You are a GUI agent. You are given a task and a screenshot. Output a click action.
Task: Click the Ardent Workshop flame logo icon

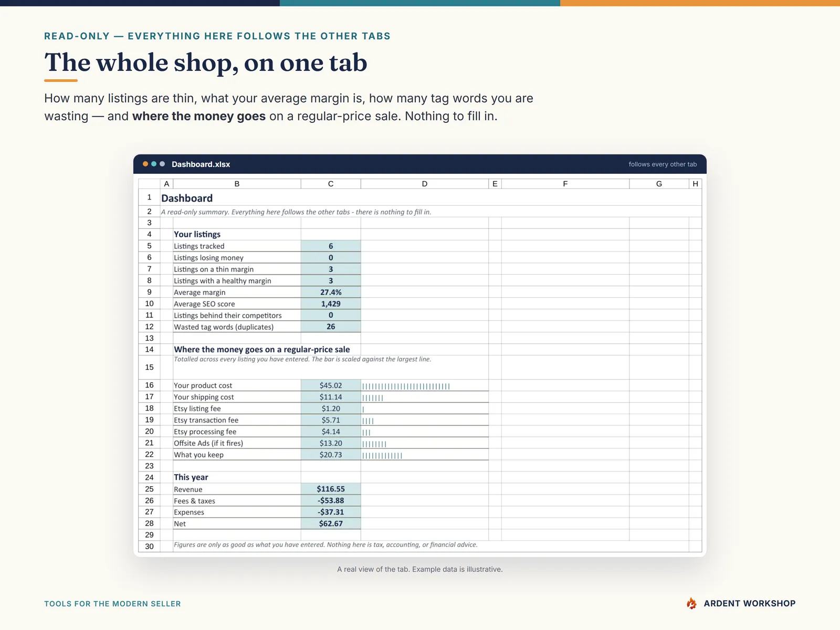point(691,603)
